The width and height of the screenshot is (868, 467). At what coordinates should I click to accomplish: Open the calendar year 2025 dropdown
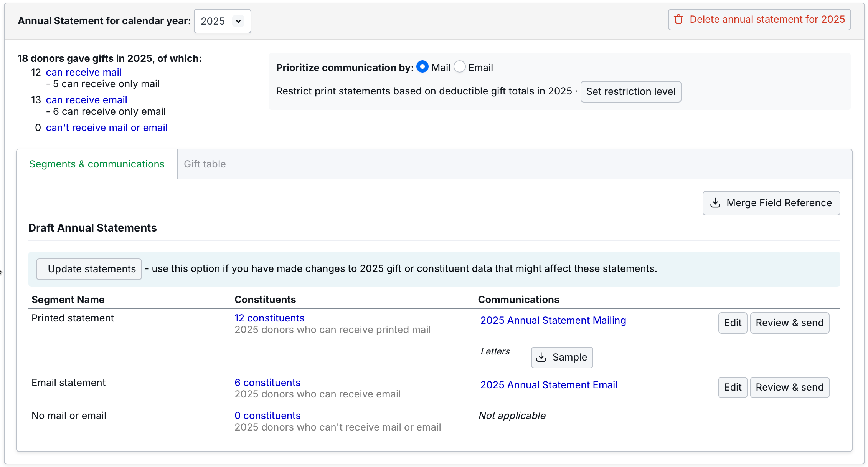point(222,21)
